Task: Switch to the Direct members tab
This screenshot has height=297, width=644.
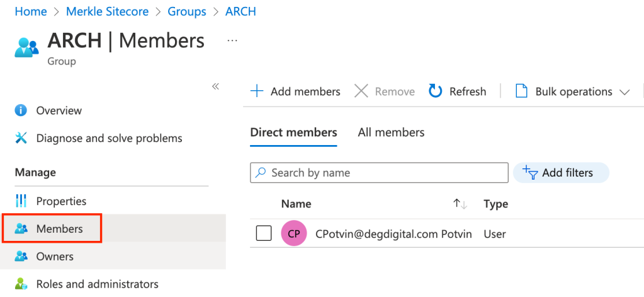Action: coord(293,132)
